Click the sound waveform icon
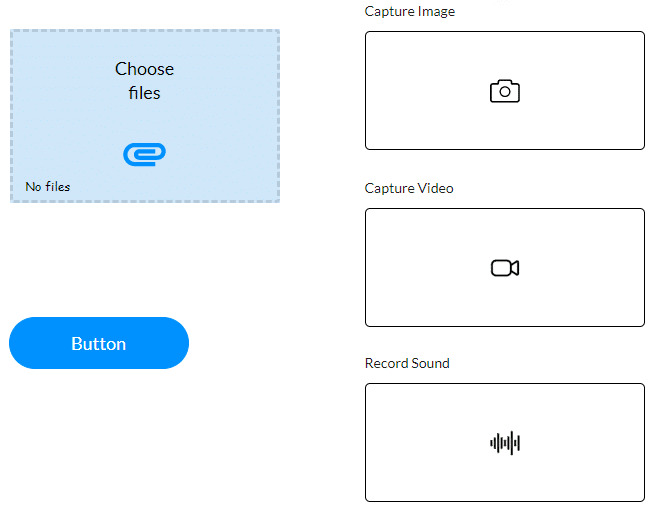The width and height of the screenshot is (661, 514). click(505, 443)
